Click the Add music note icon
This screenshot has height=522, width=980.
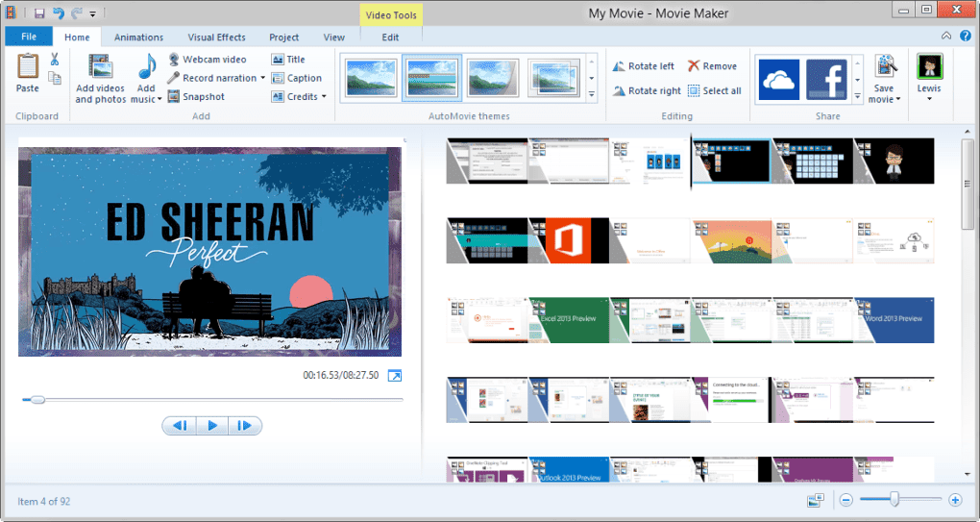147,67
